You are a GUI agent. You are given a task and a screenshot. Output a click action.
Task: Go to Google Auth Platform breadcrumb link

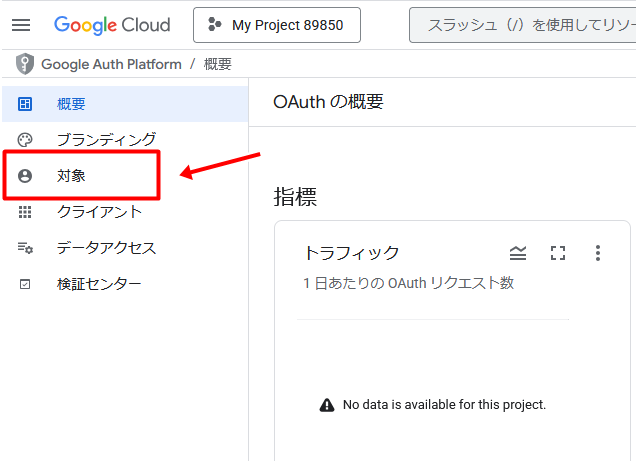pos(111,64)
